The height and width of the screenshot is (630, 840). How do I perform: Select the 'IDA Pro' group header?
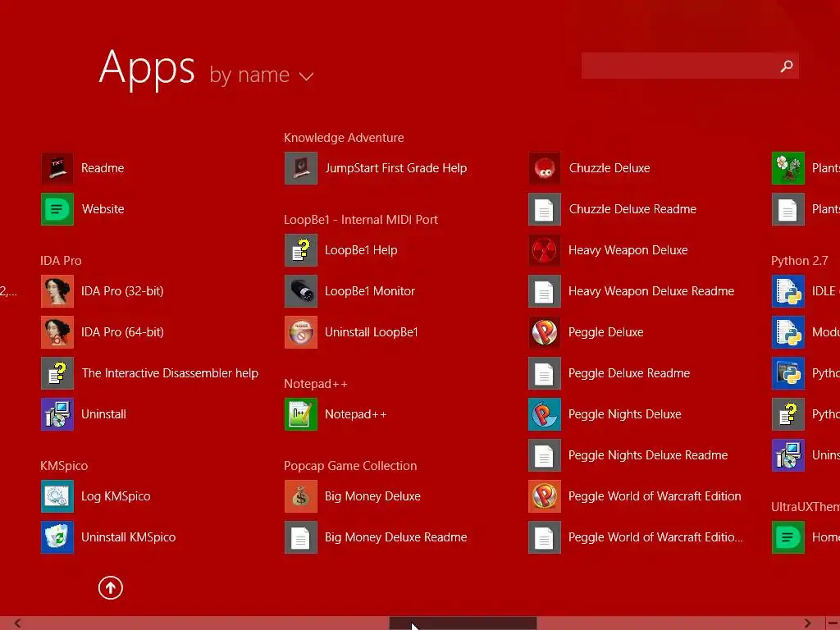61,261
